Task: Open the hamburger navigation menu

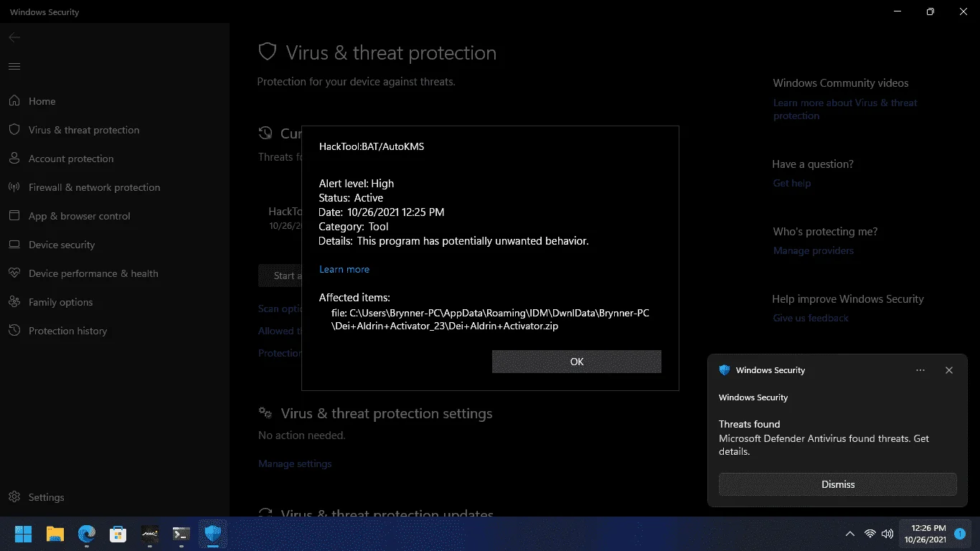Action: [x=14, y=66]
